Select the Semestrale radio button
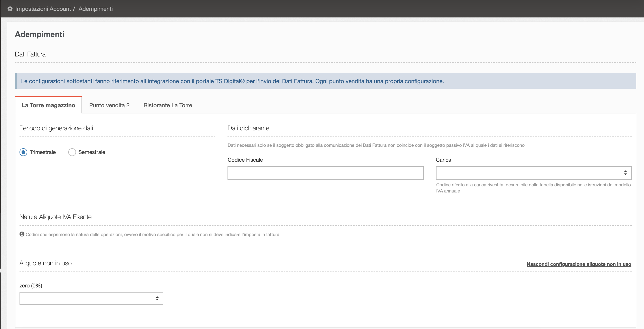 72,152
